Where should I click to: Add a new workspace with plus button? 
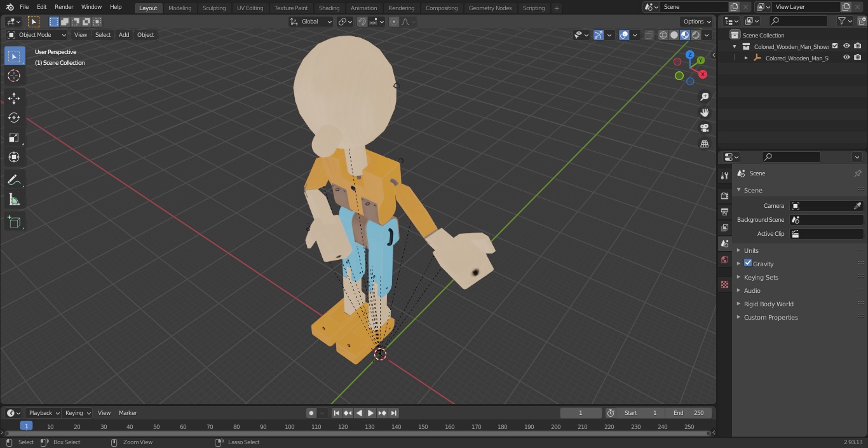(557, 8)
